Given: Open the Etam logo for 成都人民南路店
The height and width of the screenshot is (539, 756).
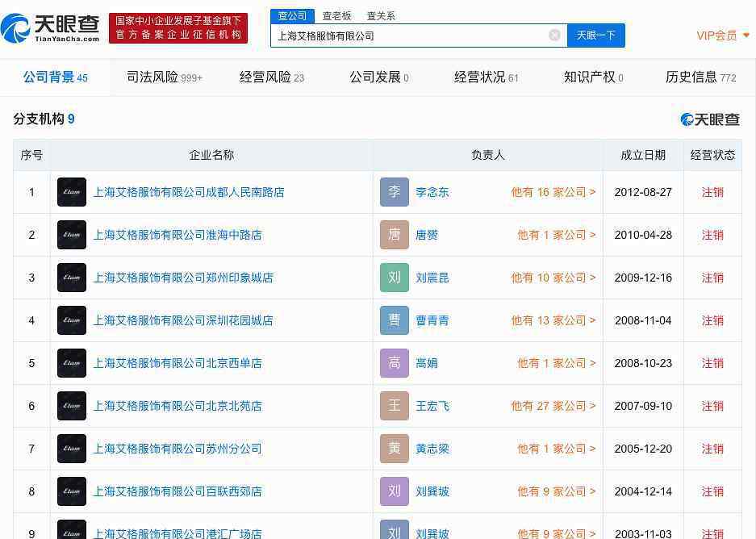Looking at the screenshot, I should 71,192.
